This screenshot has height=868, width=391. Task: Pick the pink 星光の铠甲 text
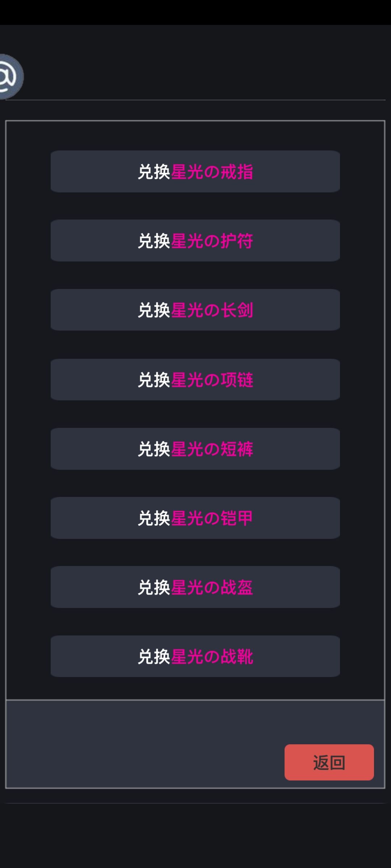point(212,518)
